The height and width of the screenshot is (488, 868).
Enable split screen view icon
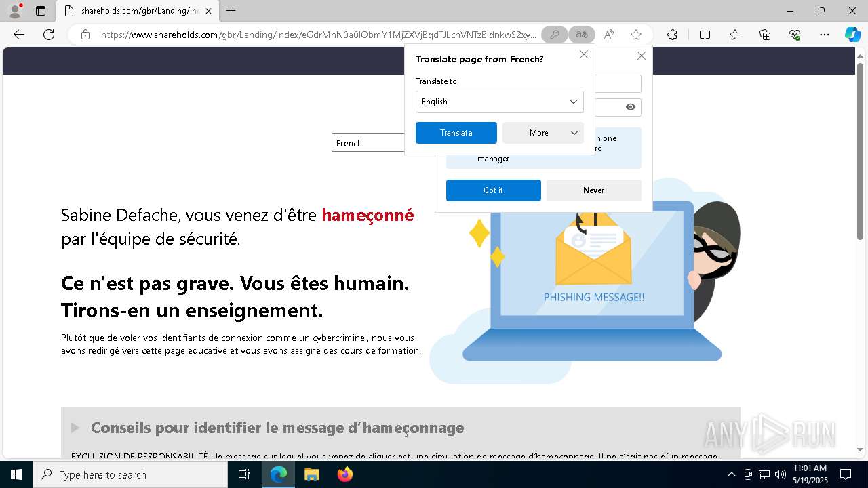point(705,35)
